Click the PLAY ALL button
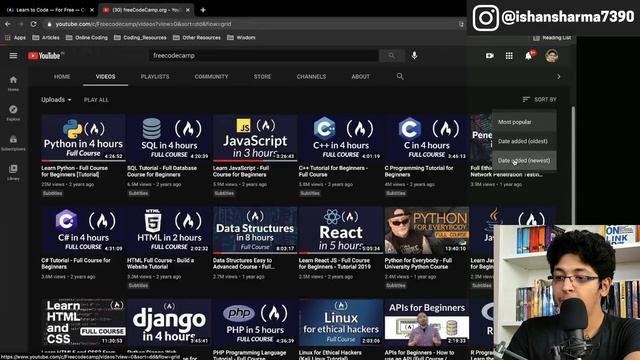 [x=96, y=100]
